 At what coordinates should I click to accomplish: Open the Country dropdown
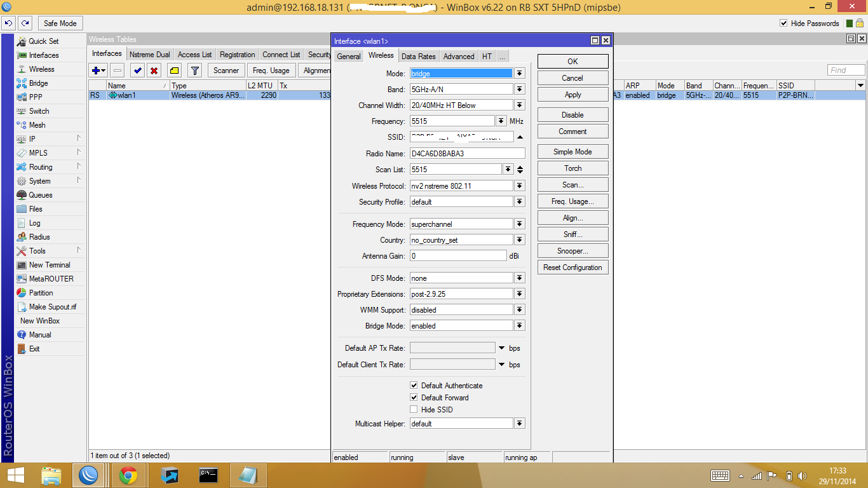[x=520, y=240]
